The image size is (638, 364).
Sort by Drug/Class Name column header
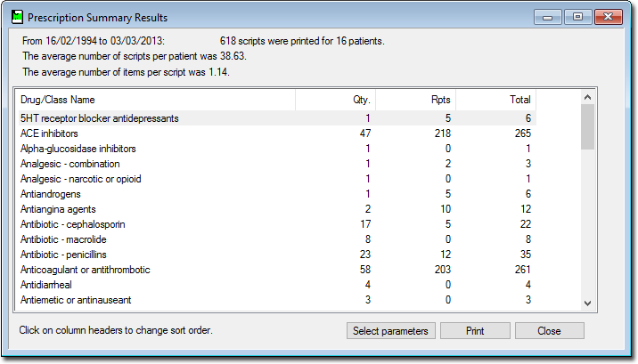click(156, 100)
